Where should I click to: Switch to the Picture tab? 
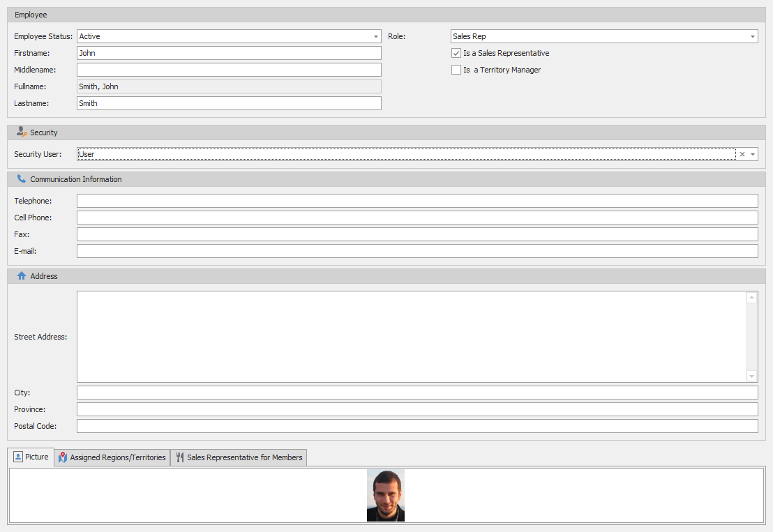pos(31,457)
